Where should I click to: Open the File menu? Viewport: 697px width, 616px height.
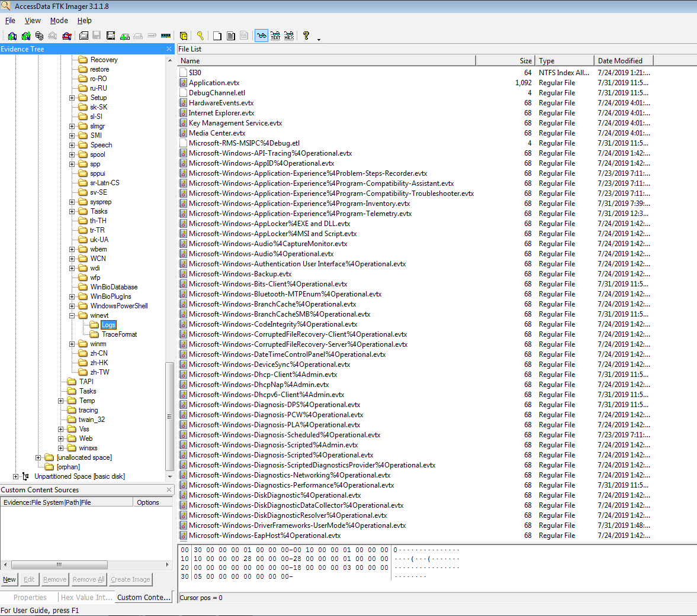click(10, 21)
